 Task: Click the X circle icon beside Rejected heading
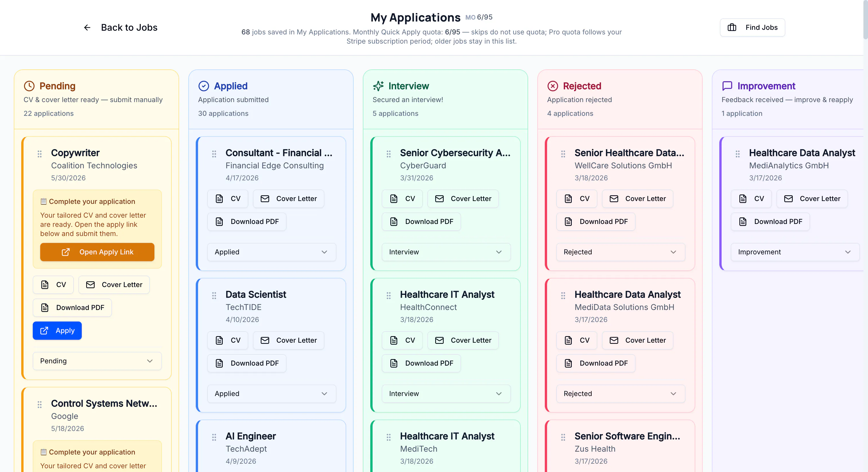(553, 86)
